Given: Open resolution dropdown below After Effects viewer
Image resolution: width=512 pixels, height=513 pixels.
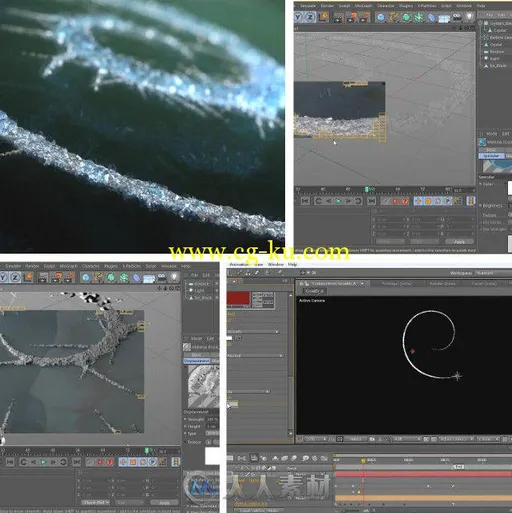Looking at the screenshot, I should click(406, 439).
